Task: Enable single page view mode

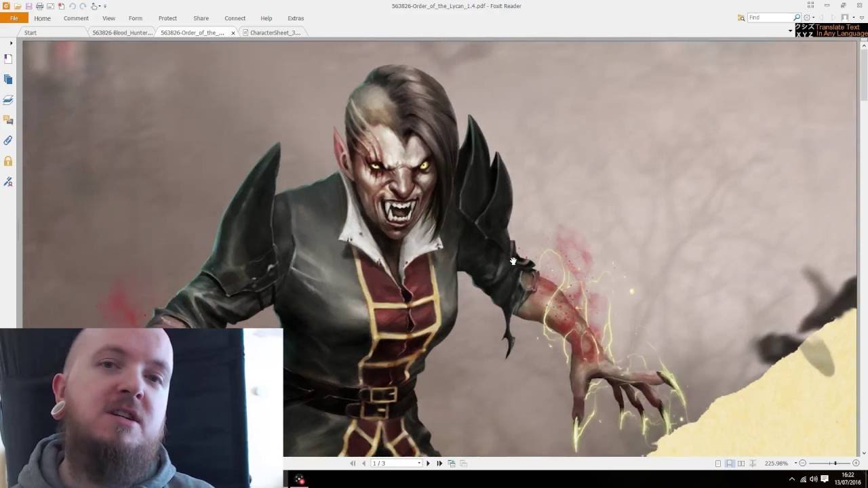Action: pos(718,464)
